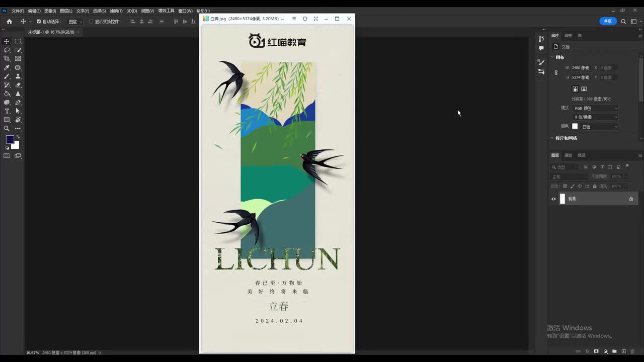Click the background color swatch
The height and width of the screenshot is (362, 644).
pos(16,145)
